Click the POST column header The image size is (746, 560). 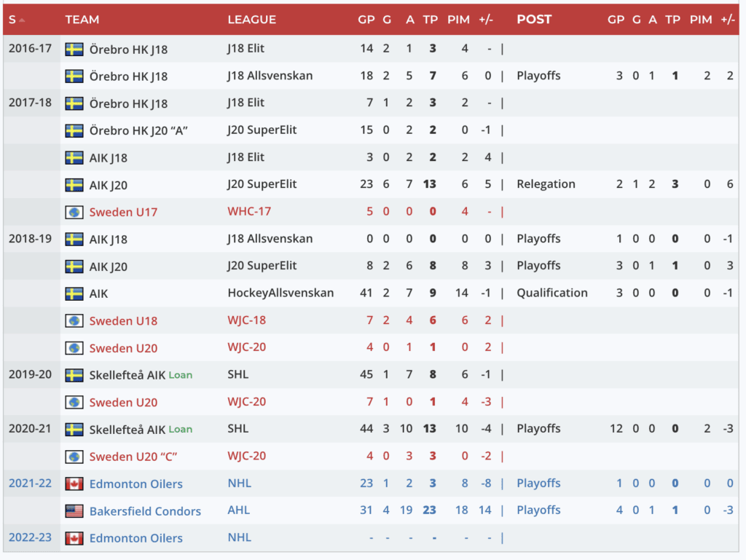[534, 20]
